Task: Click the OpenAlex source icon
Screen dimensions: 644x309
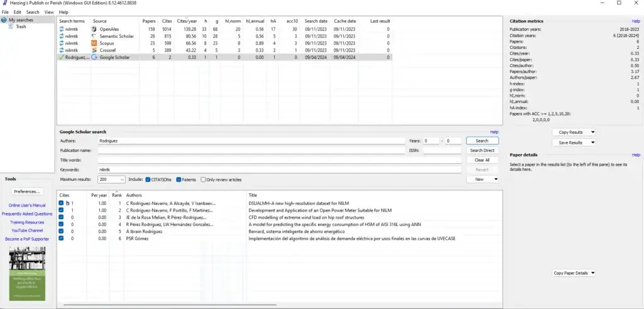Action: coord(95,29)
